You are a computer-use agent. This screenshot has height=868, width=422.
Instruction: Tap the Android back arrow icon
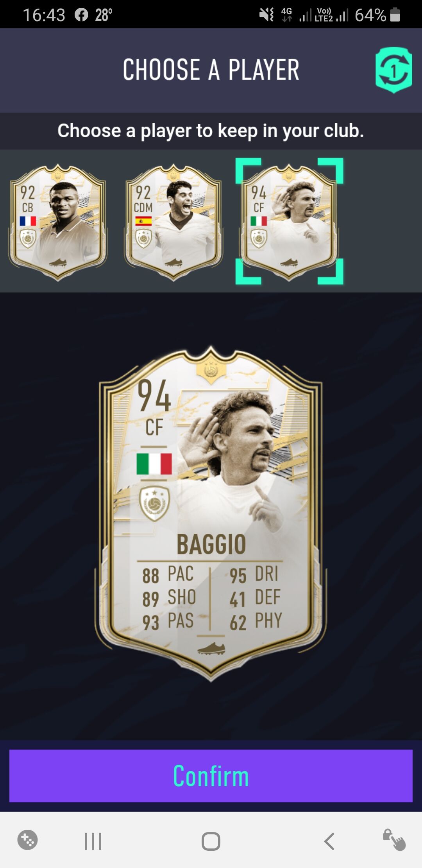point(329,841)
